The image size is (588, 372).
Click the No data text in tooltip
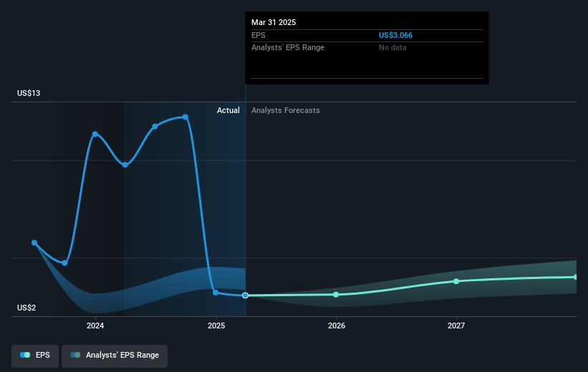pyautogui.click(x=392, y=48)
